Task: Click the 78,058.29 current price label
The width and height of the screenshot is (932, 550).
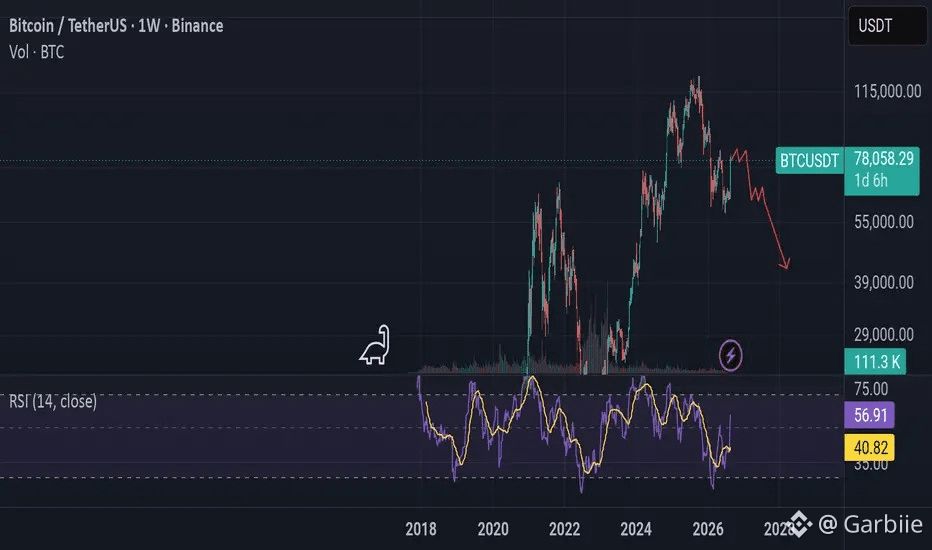Action: [883, 159]
